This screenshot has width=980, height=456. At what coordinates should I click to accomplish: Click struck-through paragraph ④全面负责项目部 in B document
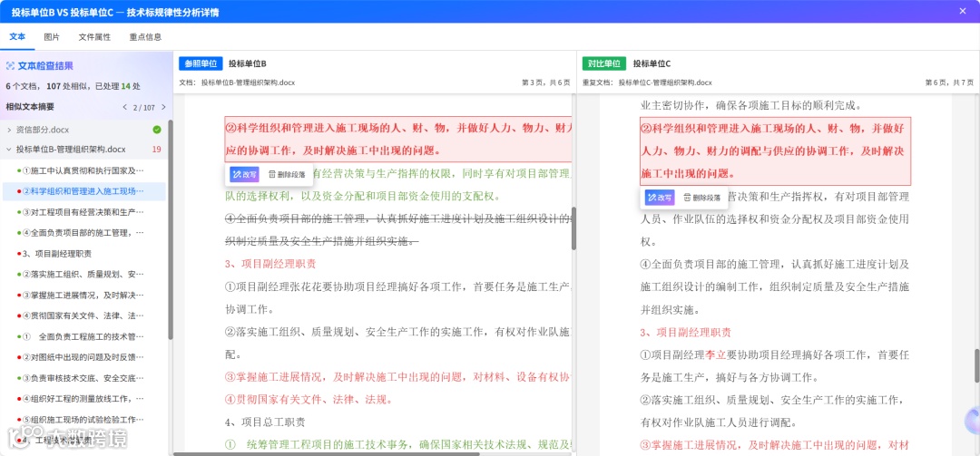[398, 230]
